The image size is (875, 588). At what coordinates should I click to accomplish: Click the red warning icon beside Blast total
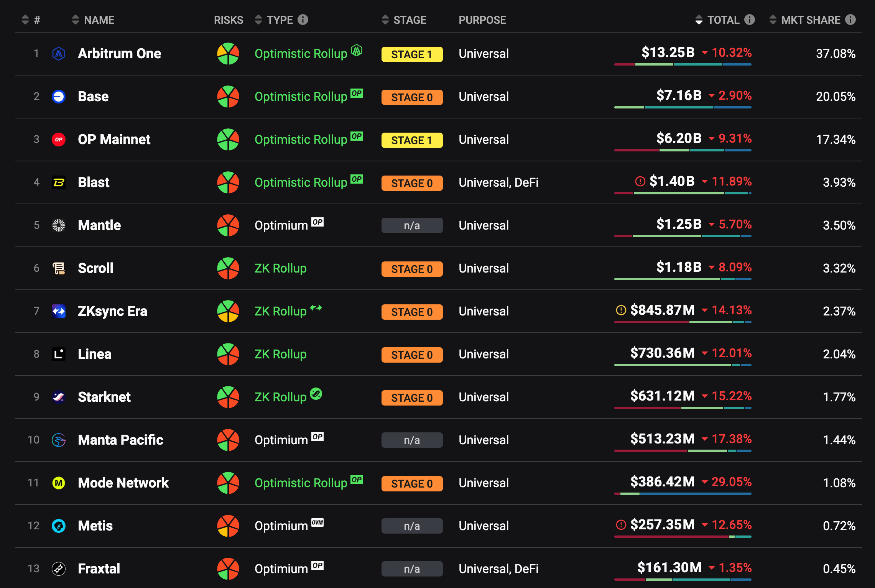(x=640, y=181)
